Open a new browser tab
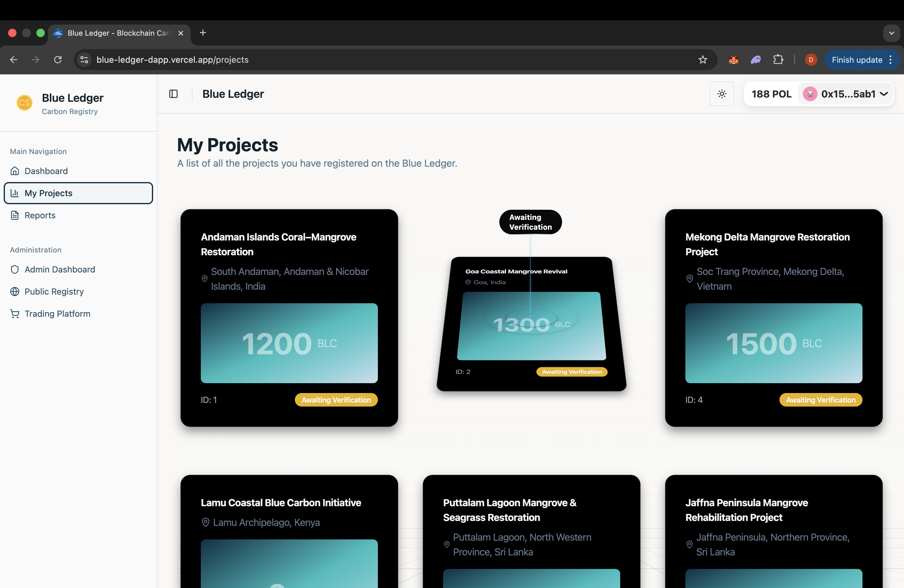The height and width of the screenshot is (588, 904). (203, 33)
